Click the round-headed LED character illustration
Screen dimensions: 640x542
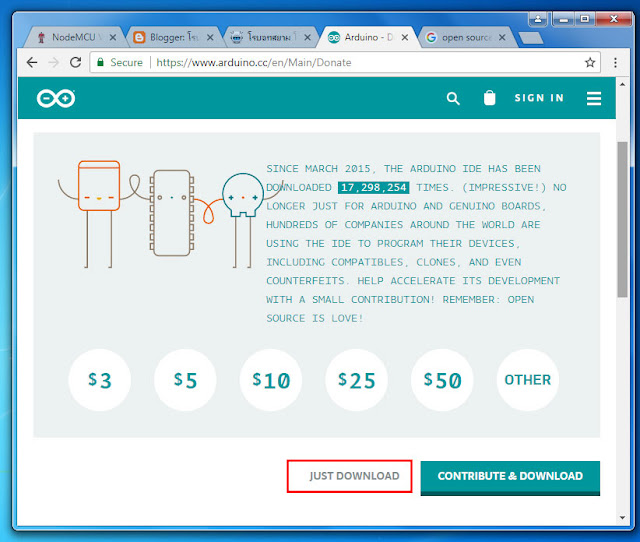[243, 220]
